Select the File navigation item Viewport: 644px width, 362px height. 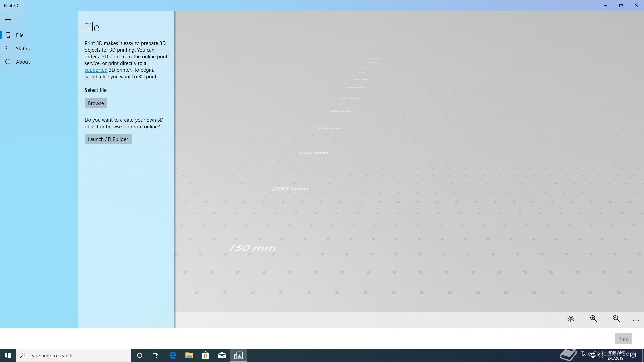tap(39, 35)
